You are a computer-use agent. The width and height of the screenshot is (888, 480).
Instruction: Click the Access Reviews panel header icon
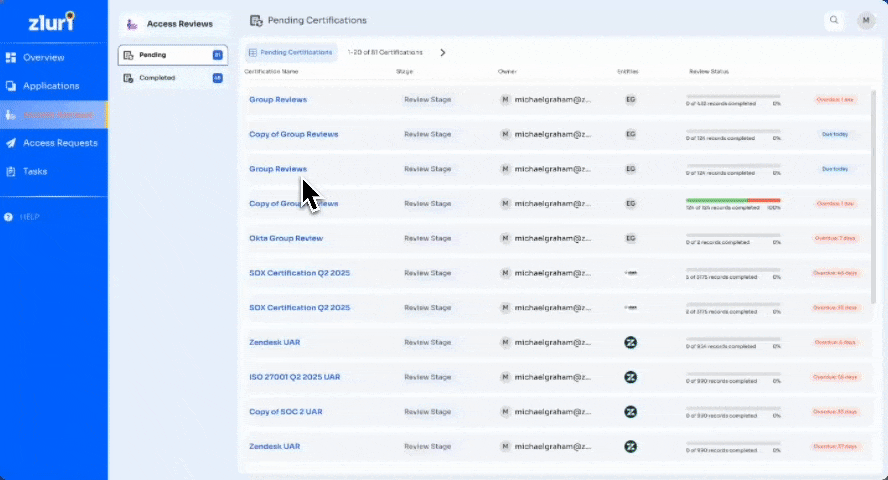[132, 24]
